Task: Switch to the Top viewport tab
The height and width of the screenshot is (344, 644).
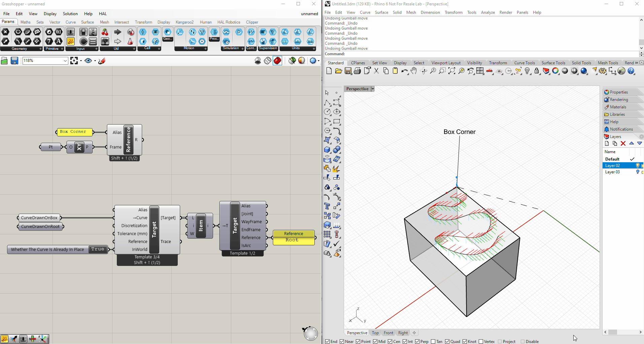Action: [x=375, y=333]
